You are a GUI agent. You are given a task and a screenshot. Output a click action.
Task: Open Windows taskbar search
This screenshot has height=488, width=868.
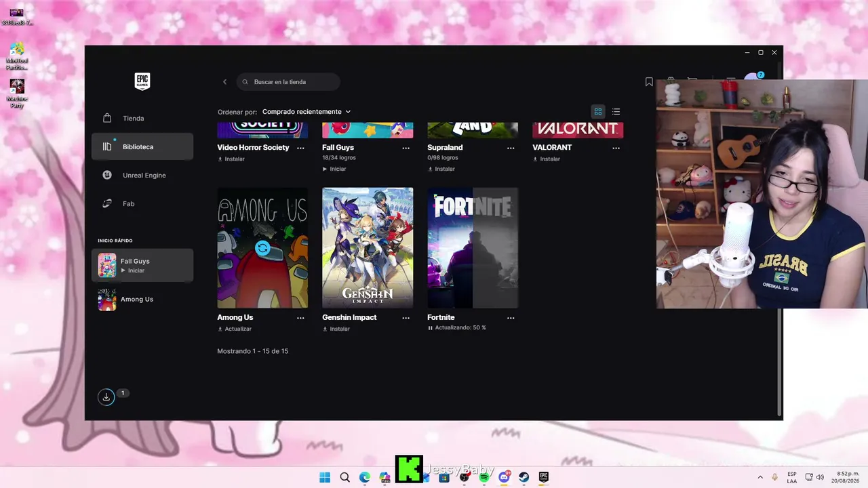[x=344, y=477]
